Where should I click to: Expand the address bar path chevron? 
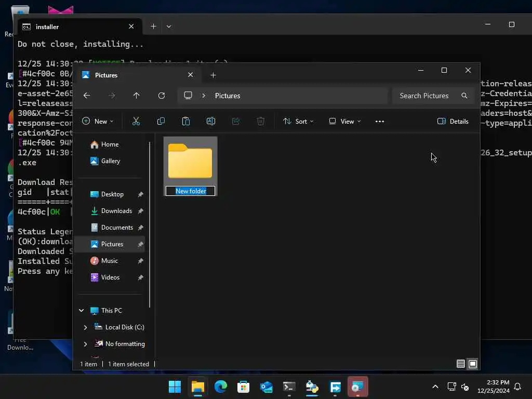pos(204,96)
